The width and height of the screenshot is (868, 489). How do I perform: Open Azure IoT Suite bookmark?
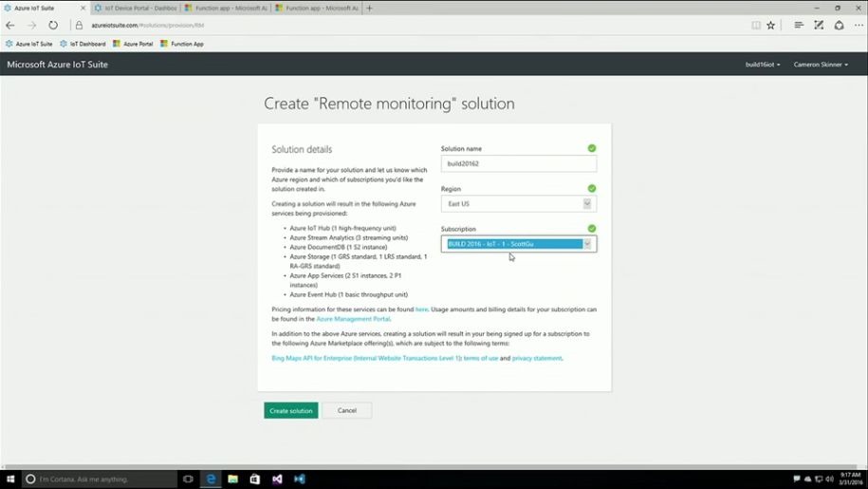point(28,44)
